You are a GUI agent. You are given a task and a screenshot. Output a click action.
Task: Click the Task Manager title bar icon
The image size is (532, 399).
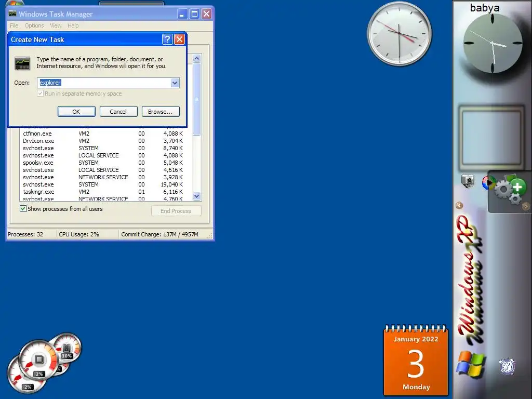click(12, 14)
